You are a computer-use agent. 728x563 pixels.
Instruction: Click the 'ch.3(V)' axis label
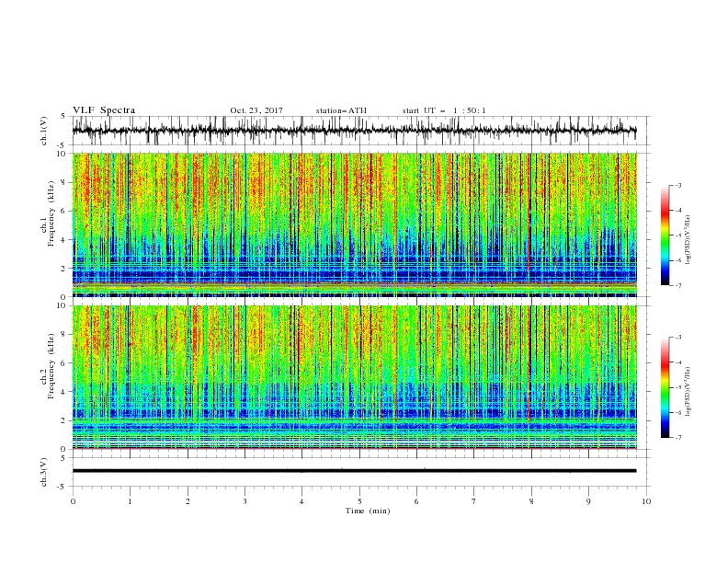tap(44, 472)
